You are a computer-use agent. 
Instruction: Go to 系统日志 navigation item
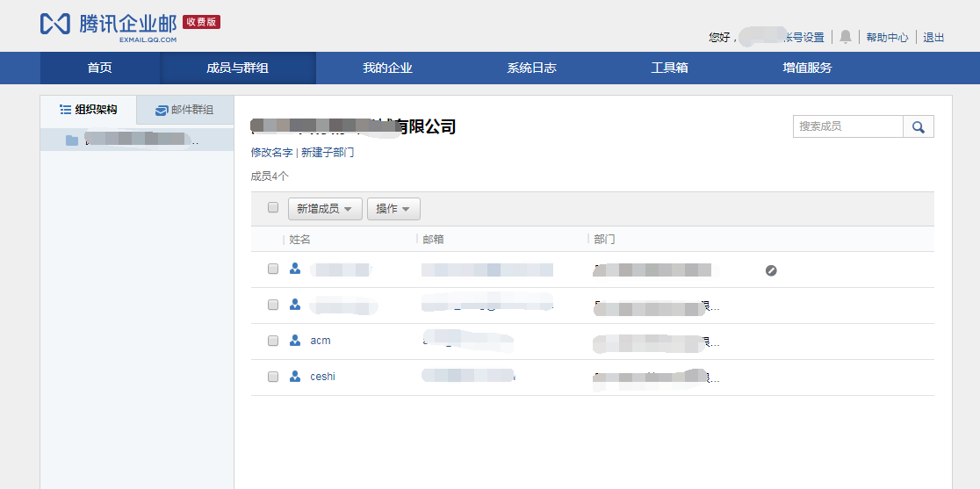pyautogui.click(x=531, y=68)
